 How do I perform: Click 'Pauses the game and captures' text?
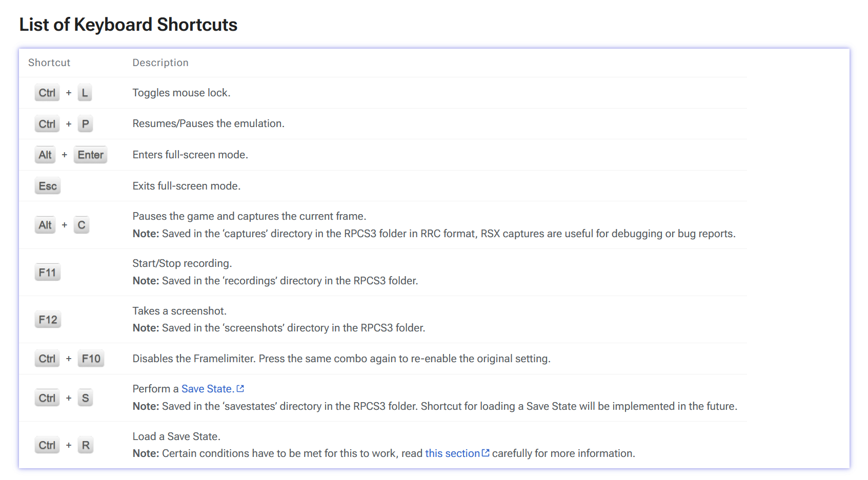pyautogui.click(x=250, y=216)
